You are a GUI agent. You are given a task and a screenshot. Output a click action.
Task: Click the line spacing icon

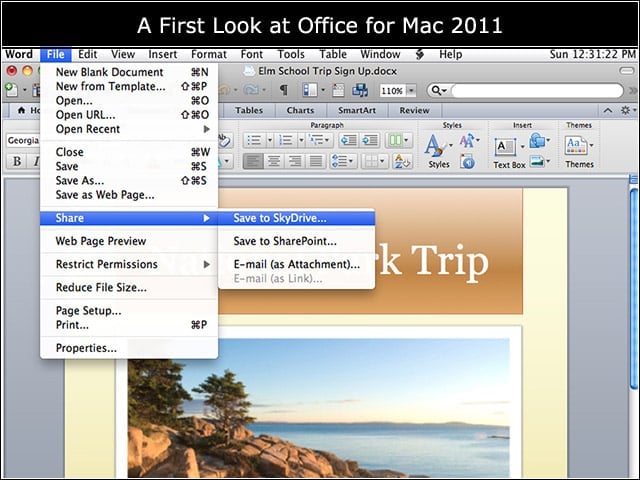click(340, 161)
